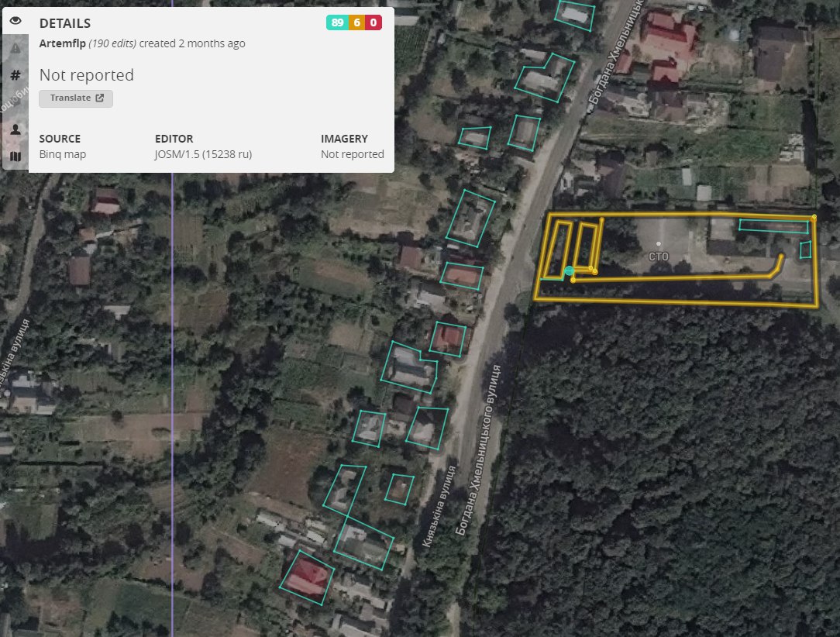
Task: Click the red 0 deleted count badge
Action: (374, 22)
